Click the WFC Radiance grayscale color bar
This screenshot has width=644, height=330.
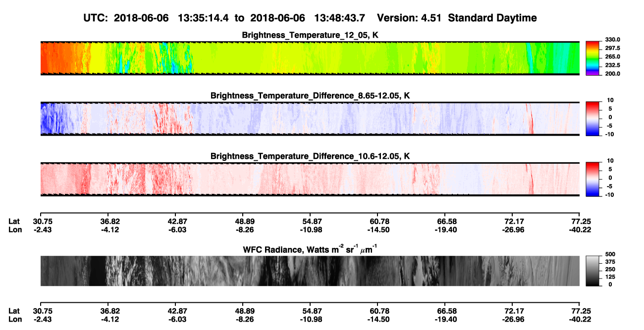592,270
